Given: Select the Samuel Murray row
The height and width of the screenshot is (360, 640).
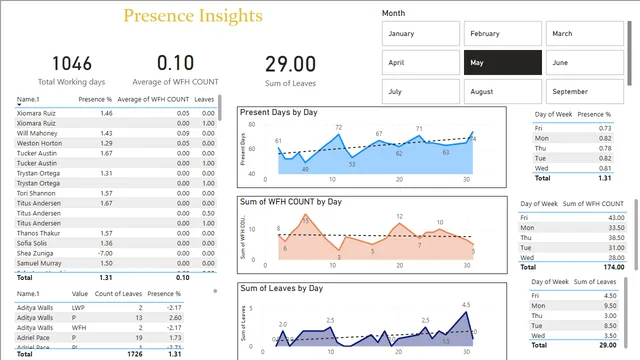Looking at the screenshot, I should coord(116,263).
